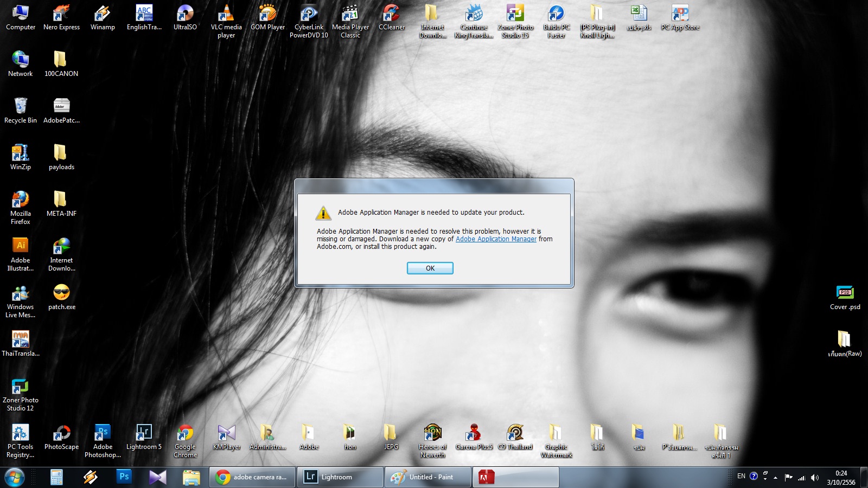Open pinned Windows Explorer on taskbar
868x488 pixels.
191,477
